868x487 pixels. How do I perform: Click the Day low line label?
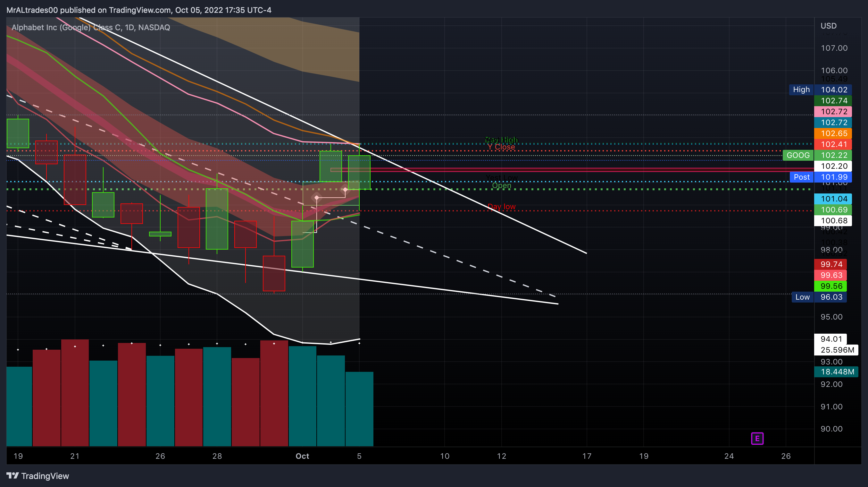(x=501, y=206)
